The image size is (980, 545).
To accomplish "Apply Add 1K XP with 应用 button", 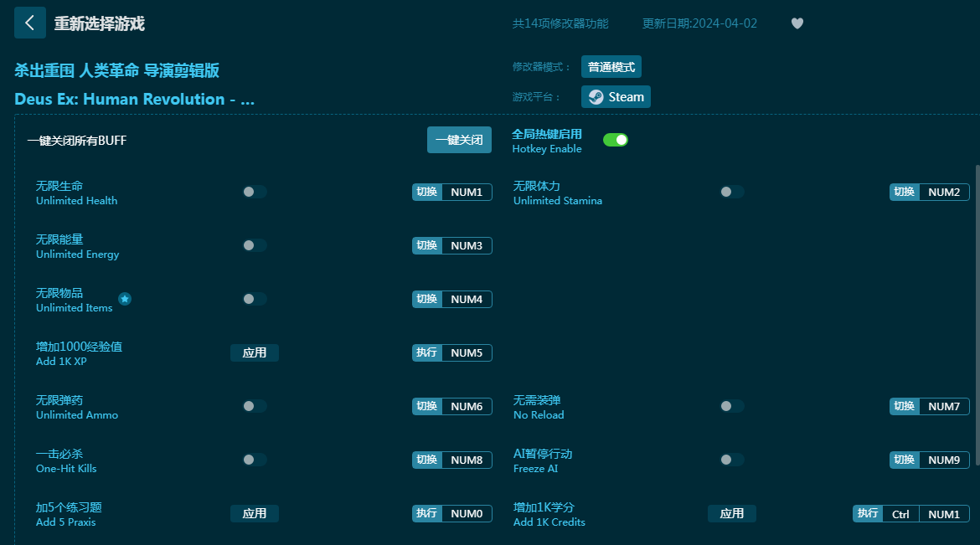I will (255, 352).
